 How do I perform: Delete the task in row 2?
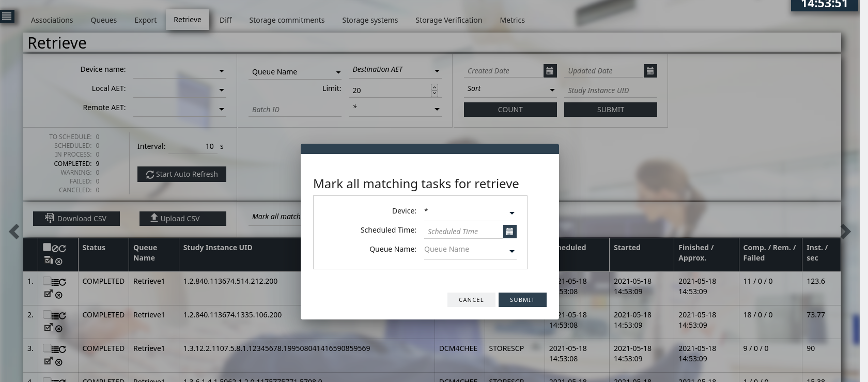point(58,329)
